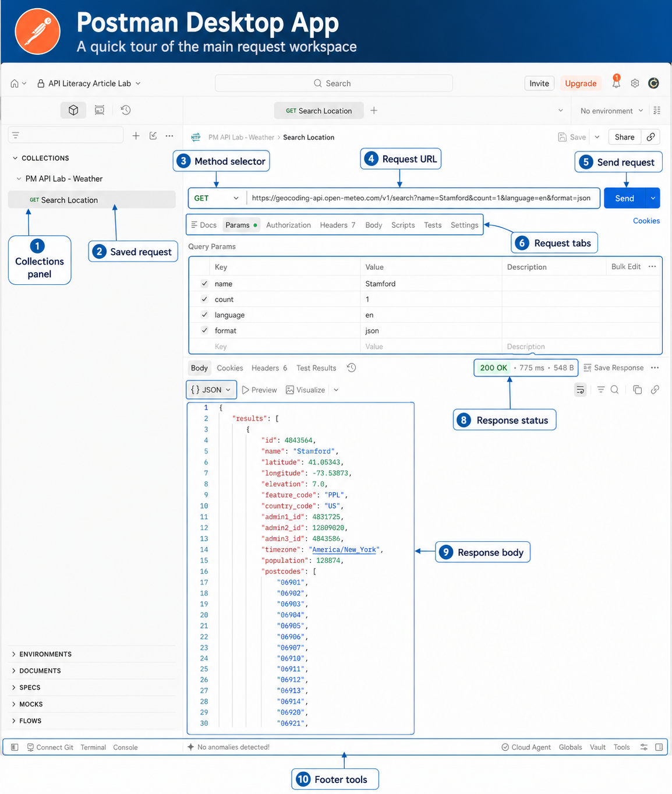Open the user avatar icon

[653, 83]
